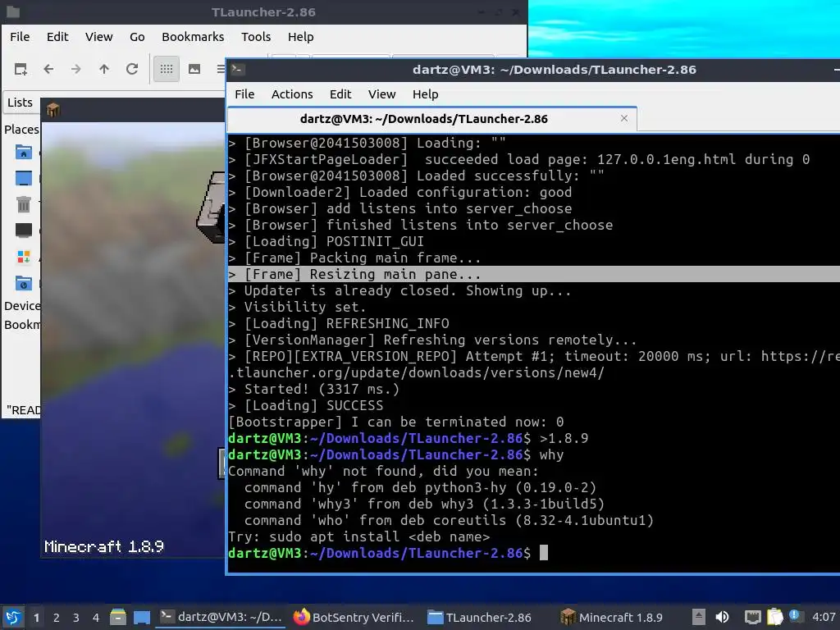Click 'Try: sudo apt install' line
The image size is (840, 630).
click(x=359, y=536)
